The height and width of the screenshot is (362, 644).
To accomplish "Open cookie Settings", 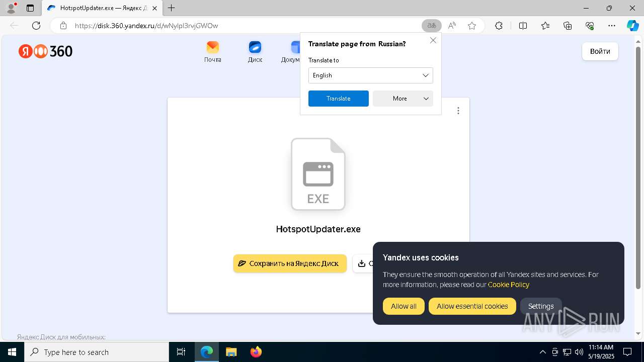I will 541,306.
